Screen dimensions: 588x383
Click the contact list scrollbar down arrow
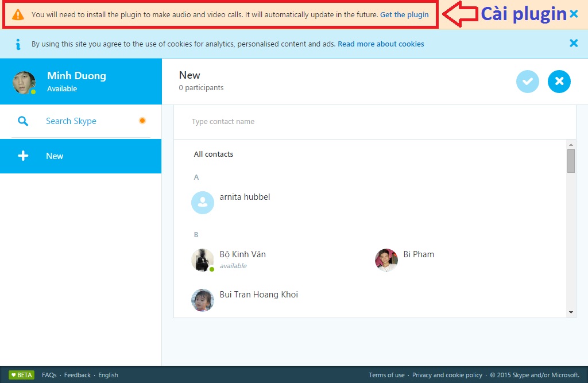pos(571,312)
